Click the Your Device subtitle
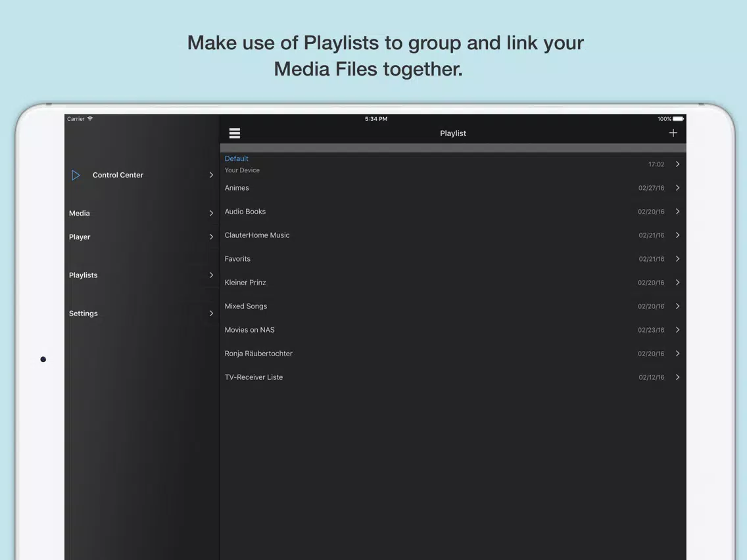Viewport: 747px width, 560px height. (x=242, y=170)
